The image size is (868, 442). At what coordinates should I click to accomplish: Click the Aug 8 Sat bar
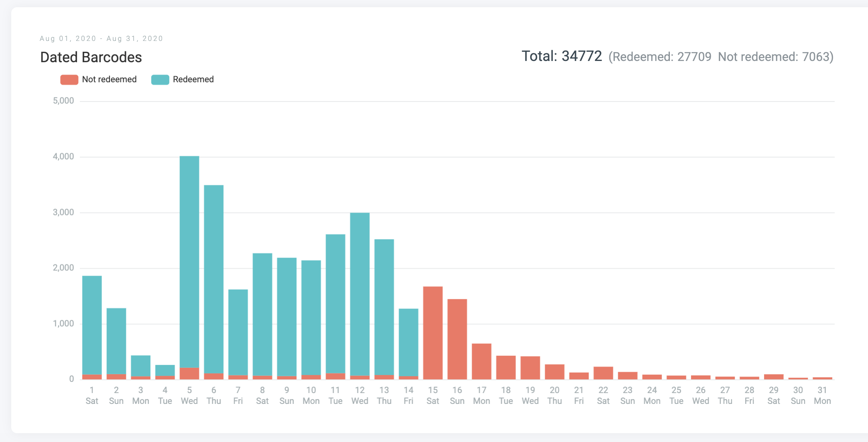(x=262, y=315)
